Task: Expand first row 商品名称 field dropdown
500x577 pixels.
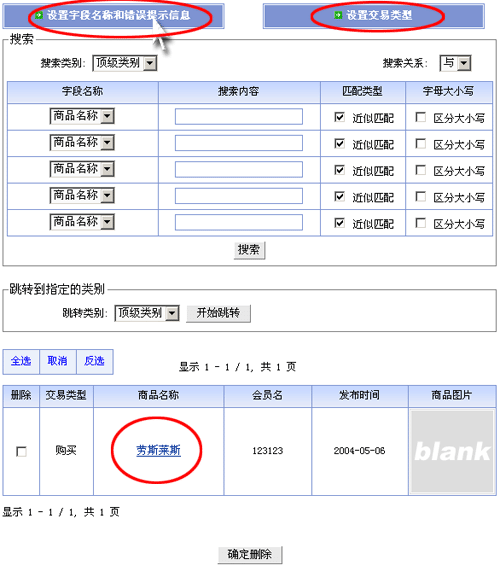Action: [82, 116]
